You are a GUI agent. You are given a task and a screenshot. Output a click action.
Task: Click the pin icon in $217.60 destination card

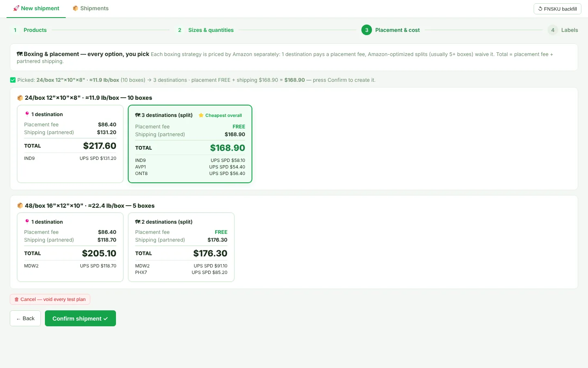[x=27, y=114]
